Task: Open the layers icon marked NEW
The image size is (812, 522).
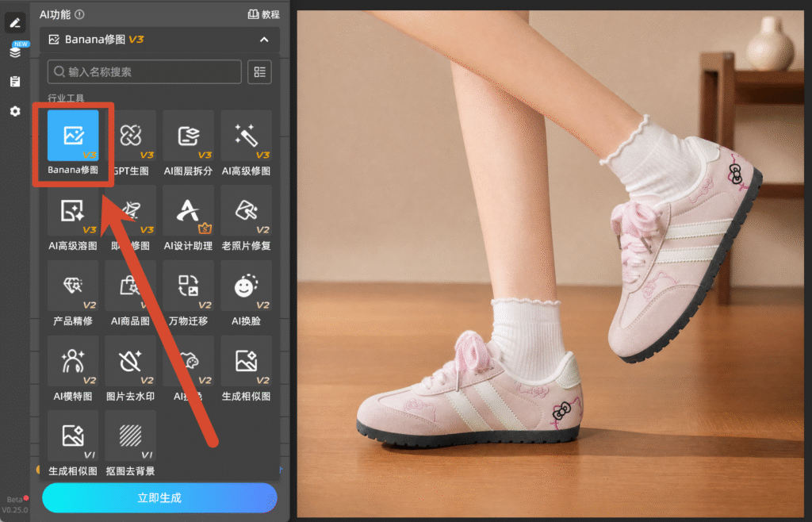Action: 15,52
